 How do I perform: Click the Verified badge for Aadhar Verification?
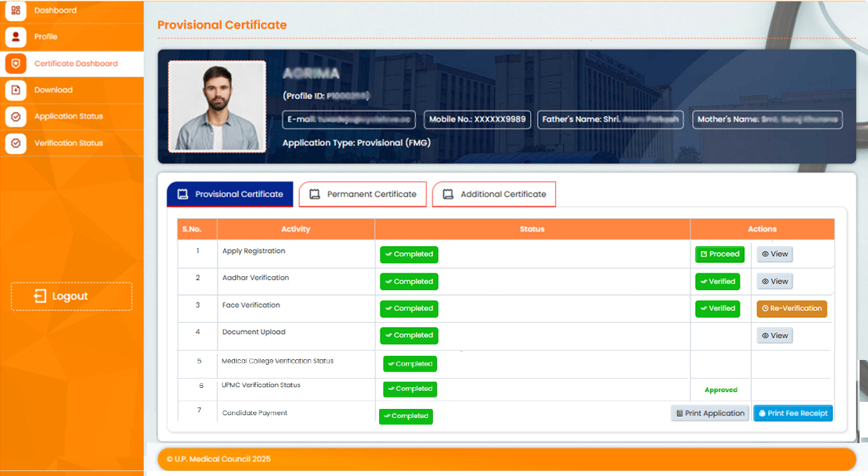(717, 282)
